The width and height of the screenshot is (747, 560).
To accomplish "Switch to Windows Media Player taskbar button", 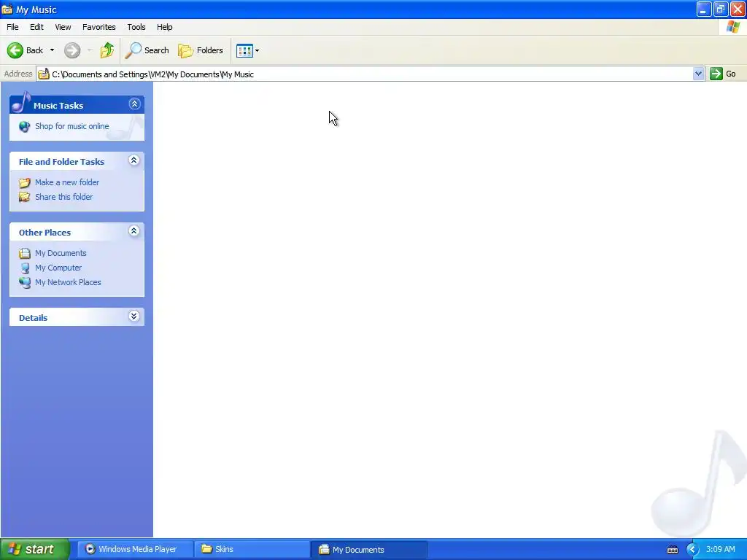I will pyautogui.click(x=135, y=549).
